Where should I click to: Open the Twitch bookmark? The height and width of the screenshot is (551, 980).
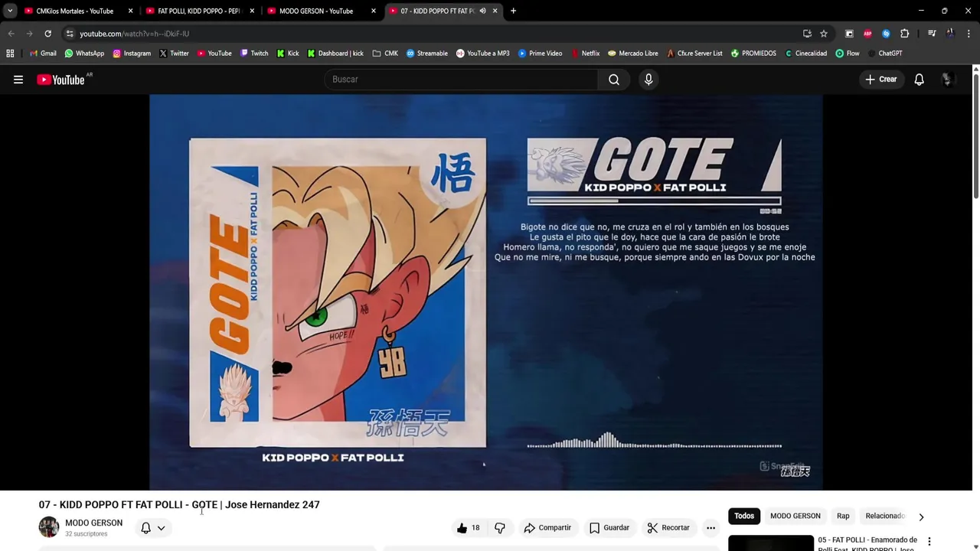[x=254, y=54]
